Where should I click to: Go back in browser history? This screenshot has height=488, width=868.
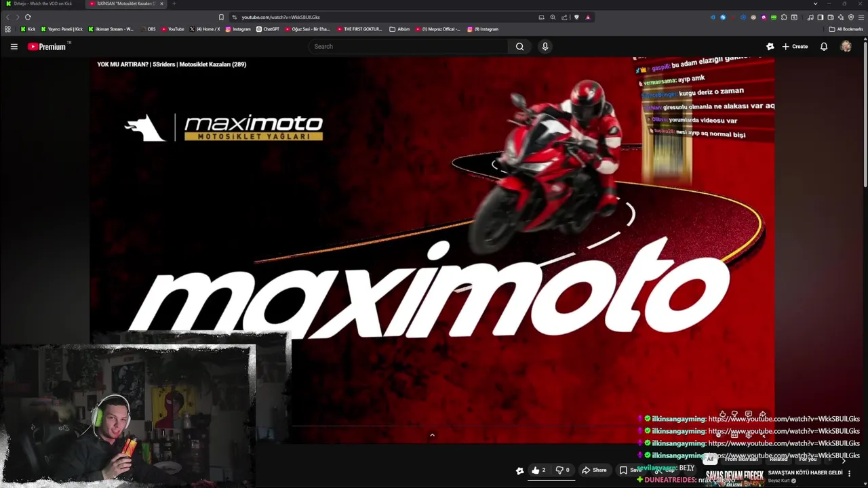[8, 17]
